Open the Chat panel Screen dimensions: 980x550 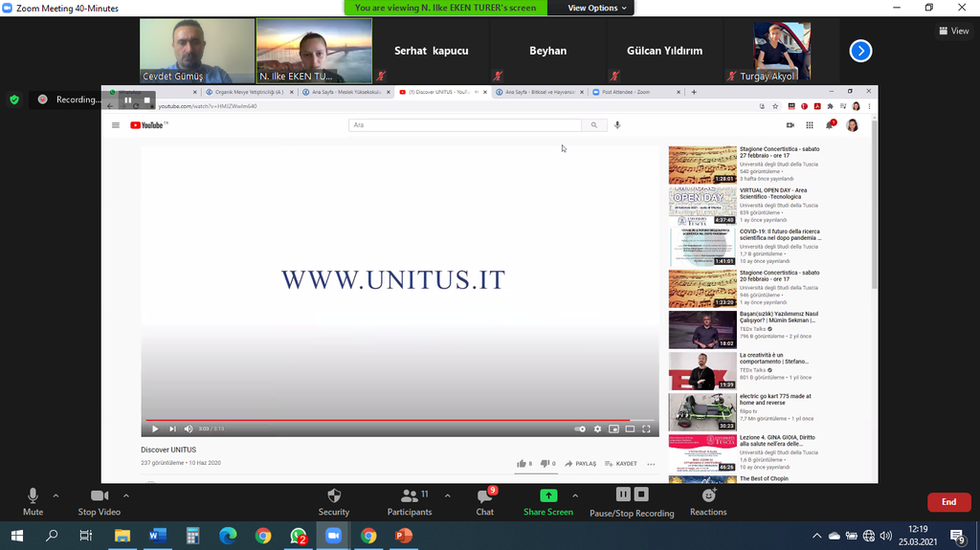click(485, 502)
